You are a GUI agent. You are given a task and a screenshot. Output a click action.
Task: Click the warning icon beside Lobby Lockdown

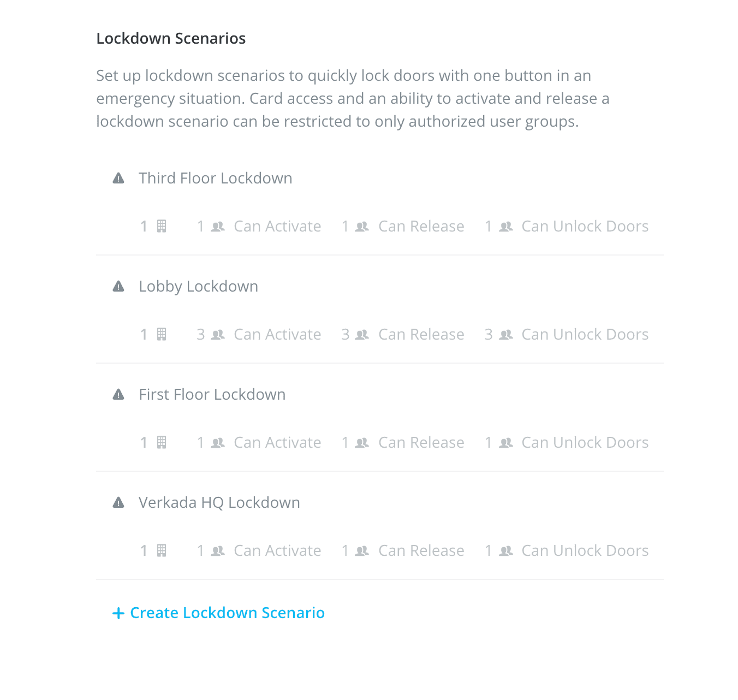(119, 286)
